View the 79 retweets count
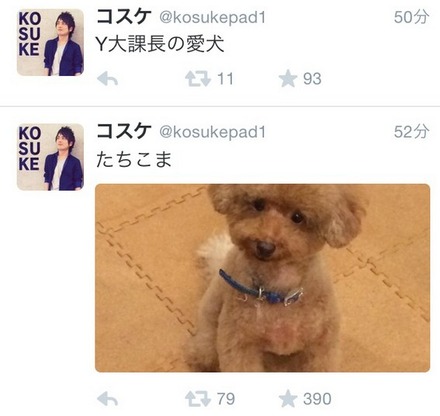 tap(226, 399)
